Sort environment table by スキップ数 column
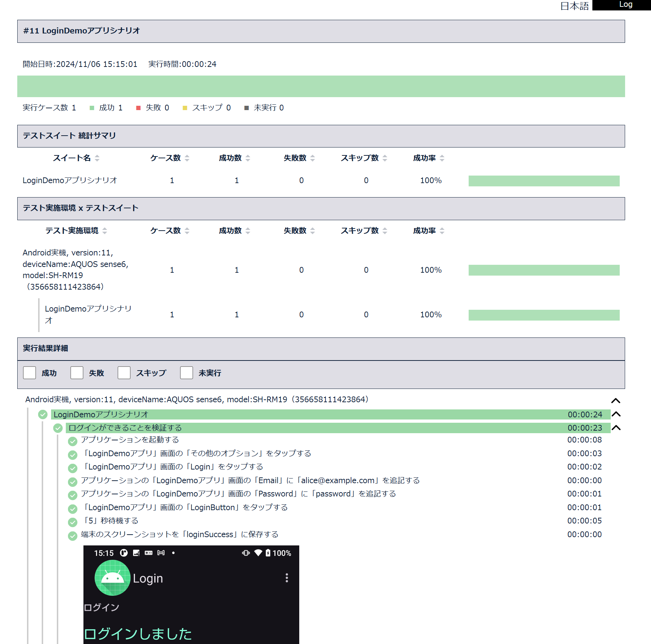The height and width of the screenshot is (644, 651). coord(385,231)
